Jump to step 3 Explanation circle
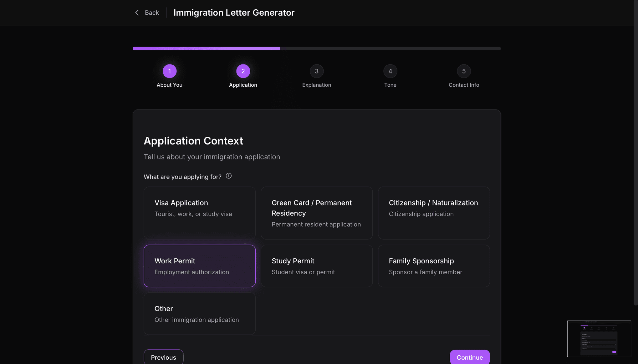 point(317,71)
